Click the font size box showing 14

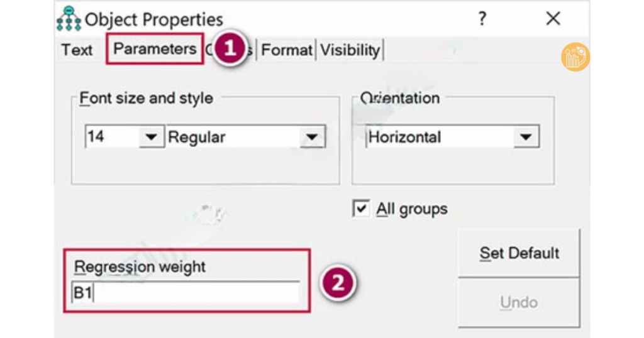[x=111, y=137]
